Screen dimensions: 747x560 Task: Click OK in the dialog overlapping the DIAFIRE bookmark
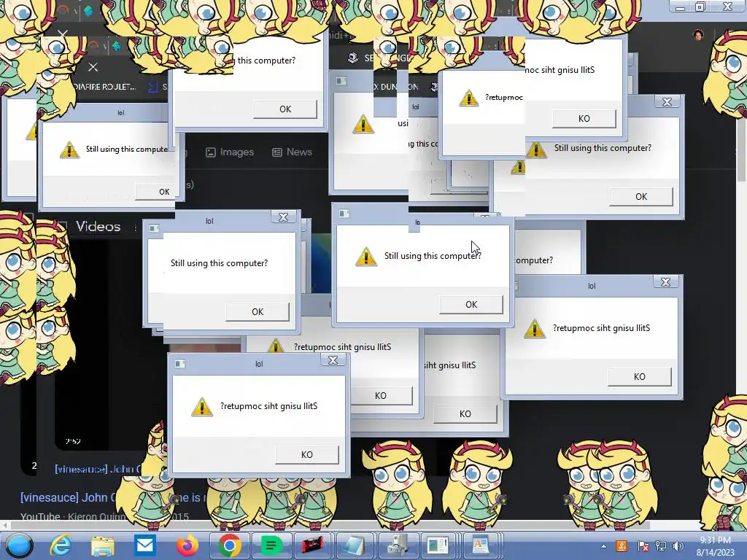[x=155, y=192]
